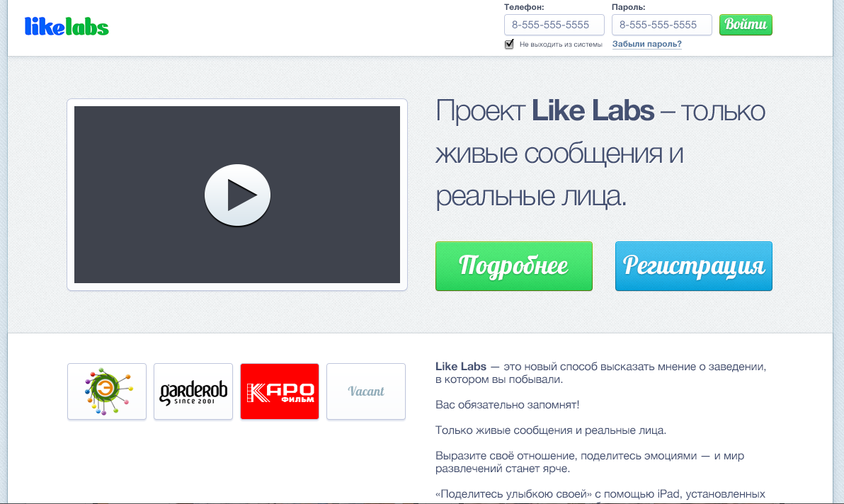Image resolution: width=844 pixels, height=504 pixels.
Task: Click the likelabs logo in the header
Action: coord(67,26)
